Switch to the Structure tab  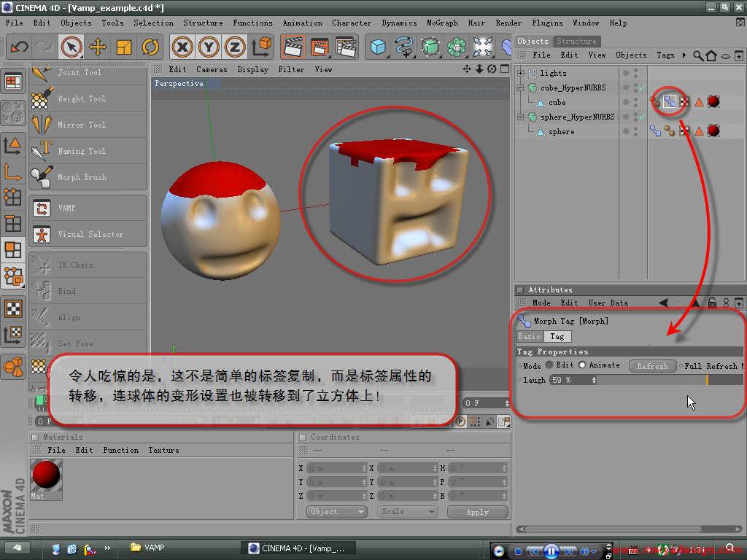click(x=576, y=42)
